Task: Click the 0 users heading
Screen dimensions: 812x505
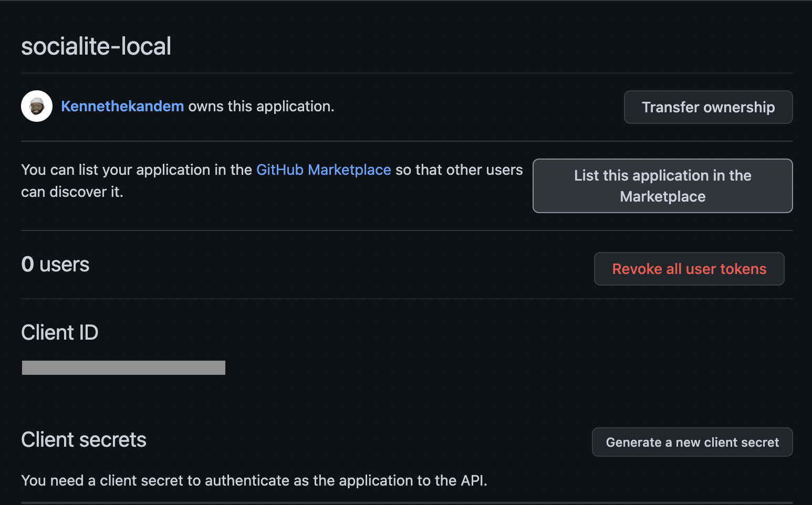Action: coord(55,265)
